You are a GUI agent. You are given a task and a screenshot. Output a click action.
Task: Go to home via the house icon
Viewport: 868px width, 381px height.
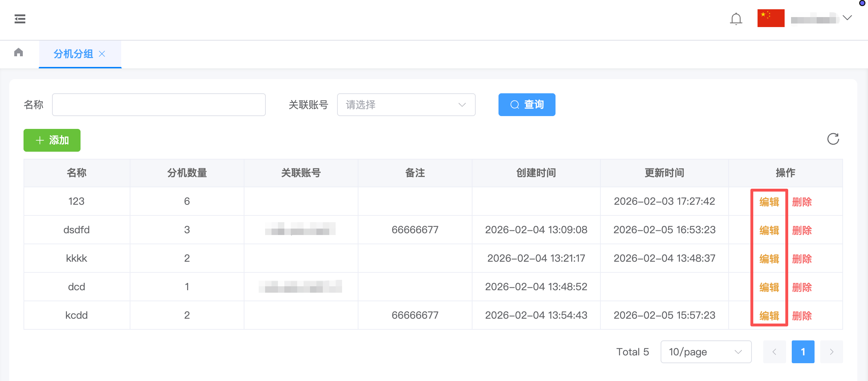(19, 53)
